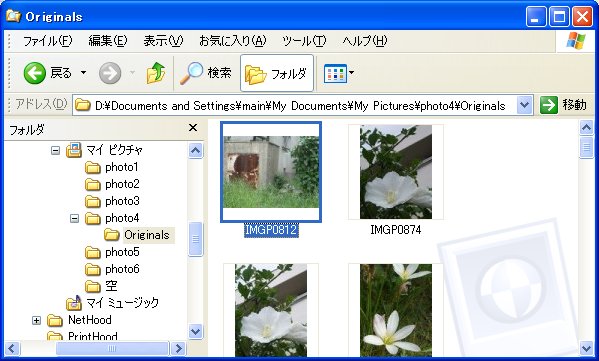The height and width of the screenshot is (361, 599).
Task: Click the file view vertical scroll thumb
Action: [x=586, y=147]
